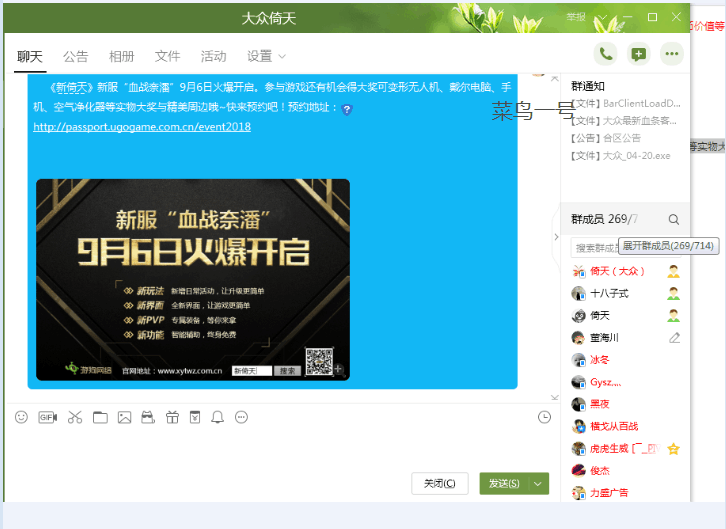Click the toolbar icon left of the gift icon
Screen dimensions: 726x529
pyautogui.click(x=148, y=417)
